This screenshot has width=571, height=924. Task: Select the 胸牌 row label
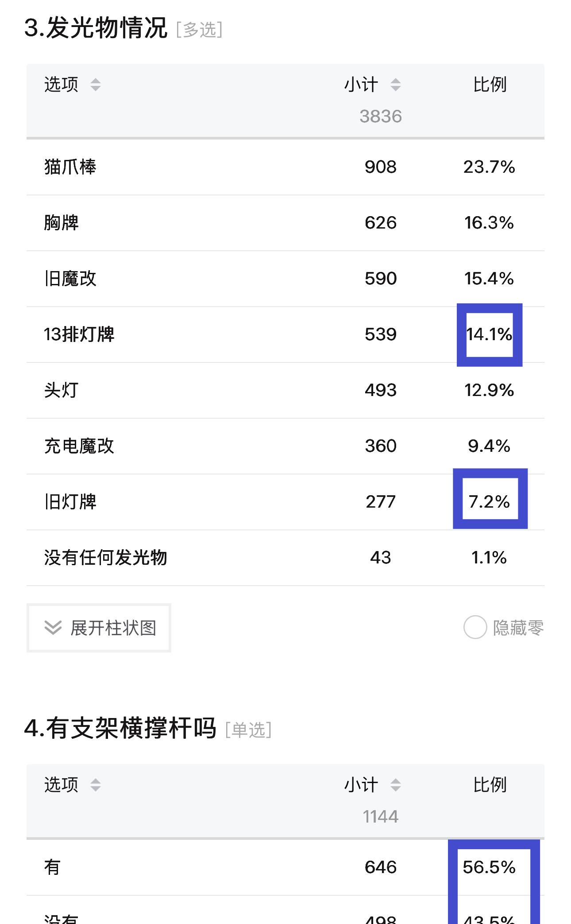coord(62,223)
